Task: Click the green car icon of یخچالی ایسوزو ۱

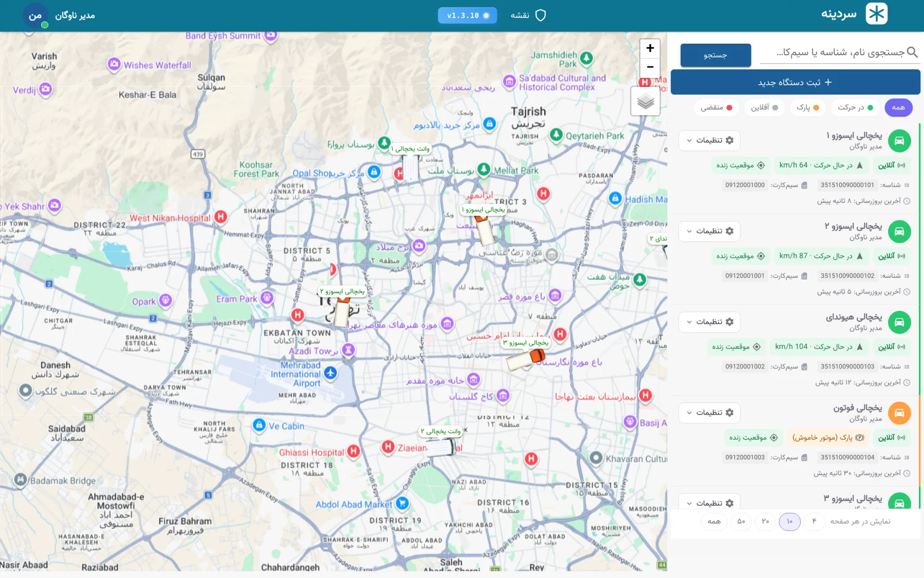Action: coord(899,141)
